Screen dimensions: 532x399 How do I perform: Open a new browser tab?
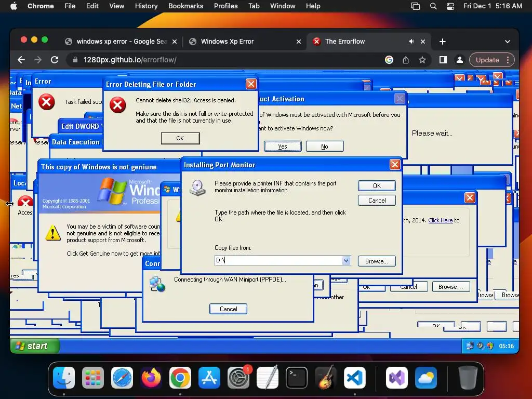click(x=443, y=42)
